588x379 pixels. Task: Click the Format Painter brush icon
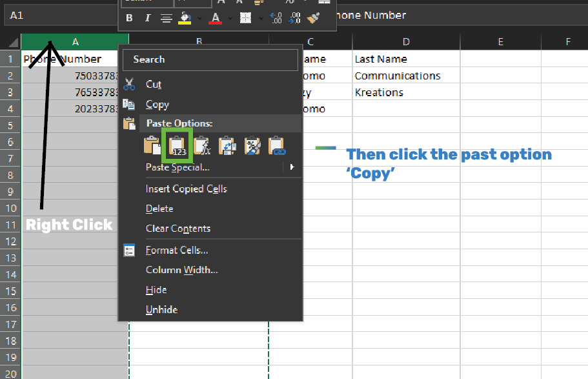pos(313,17)
